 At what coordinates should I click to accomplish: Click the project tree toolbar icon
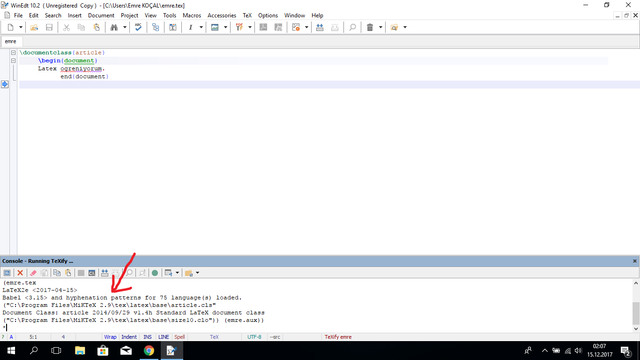tap(156, 27)
